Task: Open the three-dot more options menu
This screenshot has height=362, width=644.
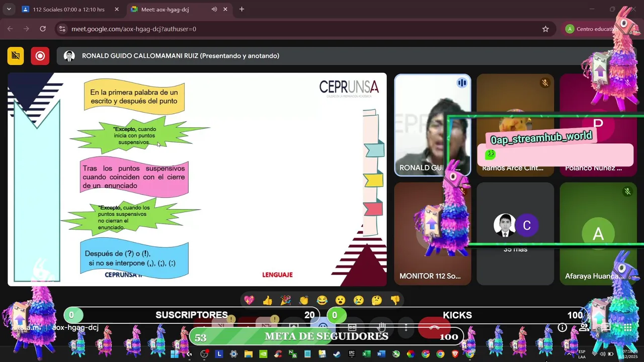Action: (406, 327)
